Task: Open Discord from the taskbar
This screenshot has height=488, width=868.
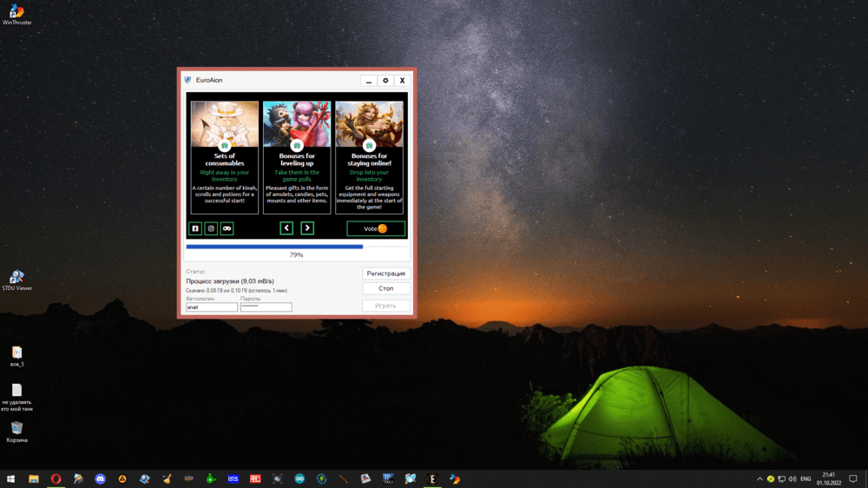Action: (101, 478)
